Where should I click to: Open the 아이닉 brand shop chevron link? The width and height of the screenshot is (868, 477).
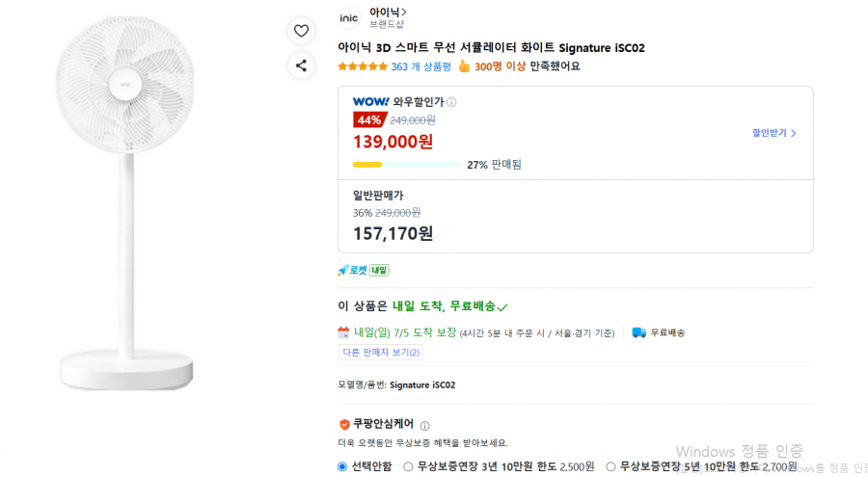pos(388,12)
